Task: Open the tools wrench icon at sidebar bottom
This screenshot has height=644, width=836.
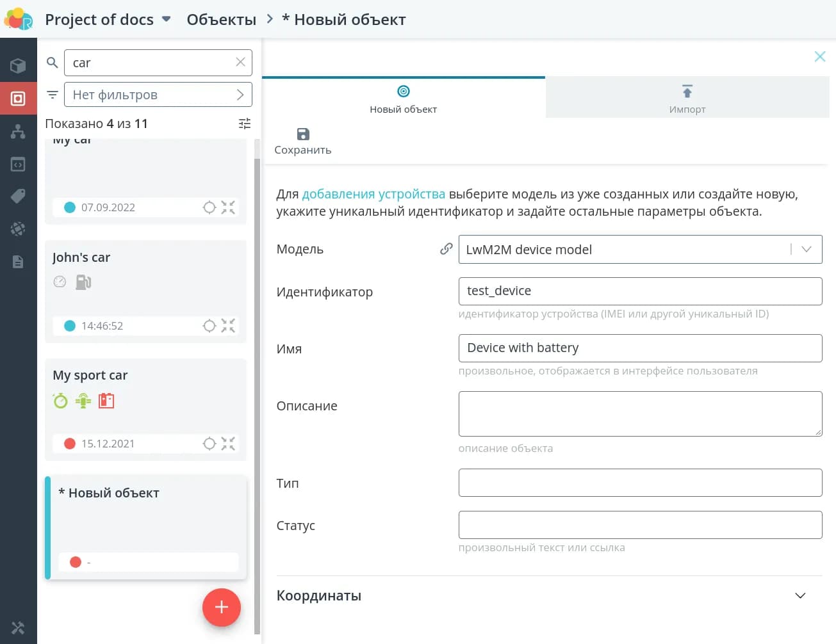Action: coord(18,628)
